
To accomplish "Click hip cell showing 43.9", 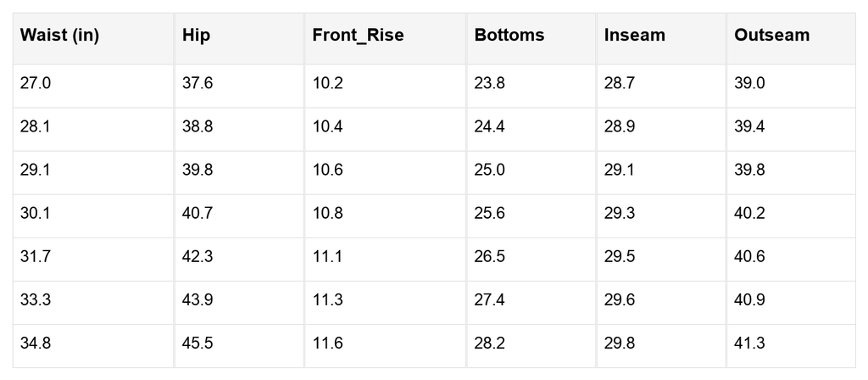I will 198,300.
